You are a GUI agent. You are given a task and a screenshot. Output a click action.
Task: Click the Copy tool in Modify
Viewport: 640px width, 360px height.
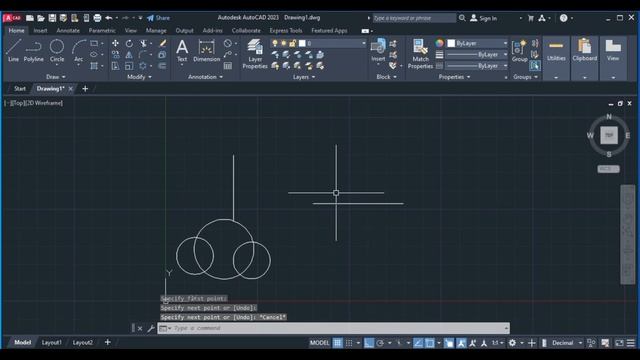116,55
